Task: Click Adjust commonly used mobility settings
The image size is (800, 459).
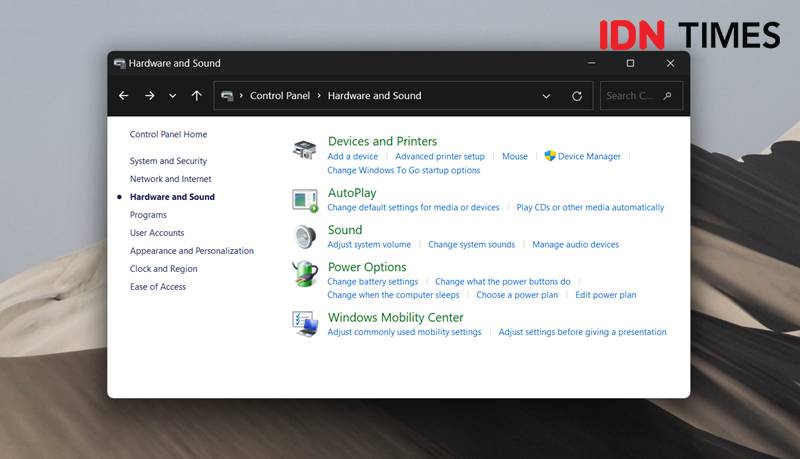Action: (x=404, y=332)
